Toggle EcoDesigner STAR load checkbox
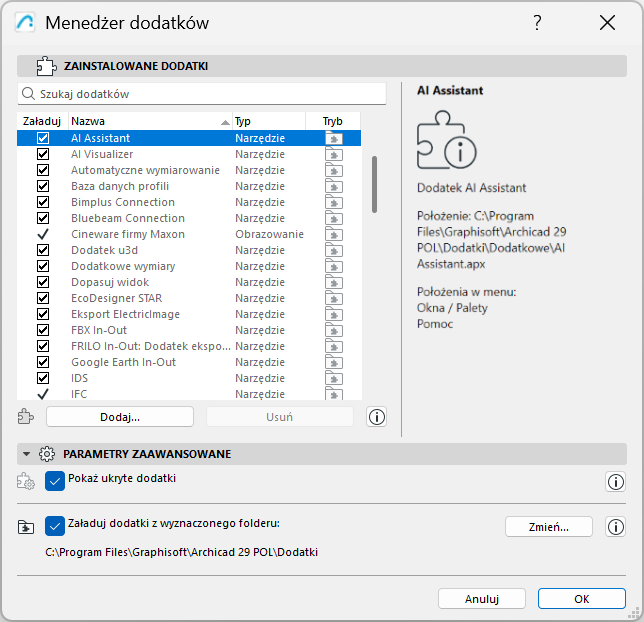This screenshot has width=644, height=622. coord(43,298)
